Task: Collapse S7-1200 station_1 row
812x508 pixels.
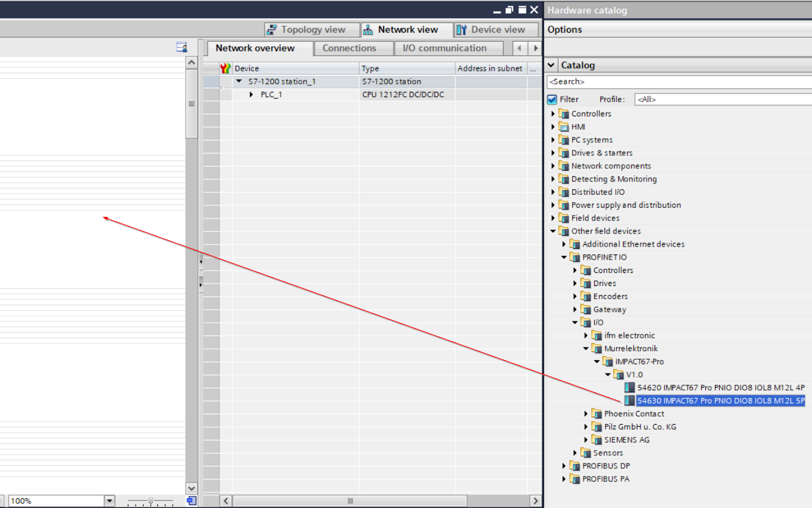Action: coord(239,81)
